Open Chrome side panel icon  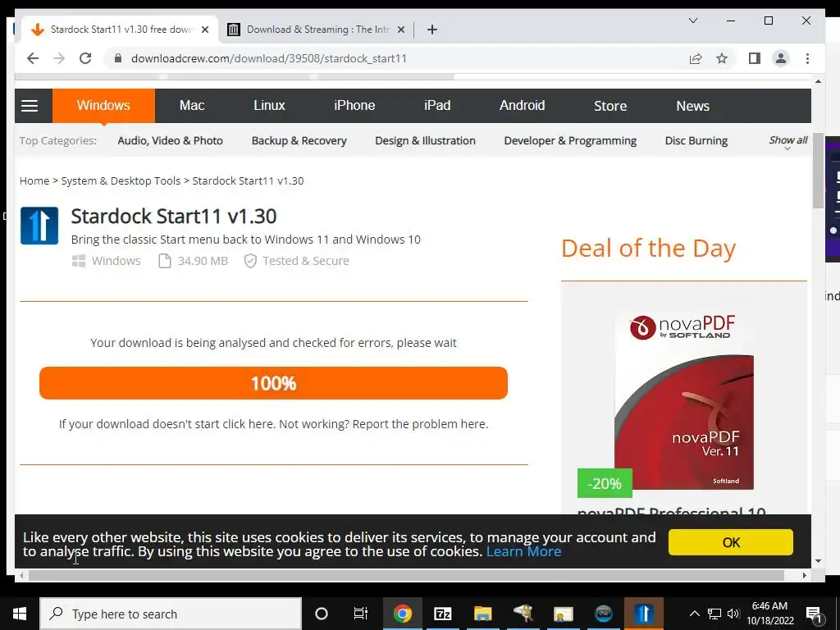pyautogui.click(x=755, y=58)
